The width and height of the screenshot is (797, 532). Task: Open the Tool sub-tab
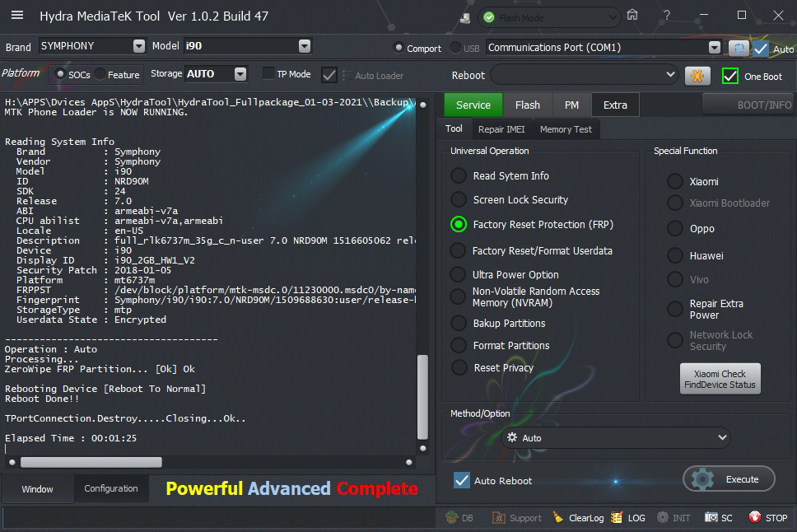pyautogui.click(x=454, y=128)
